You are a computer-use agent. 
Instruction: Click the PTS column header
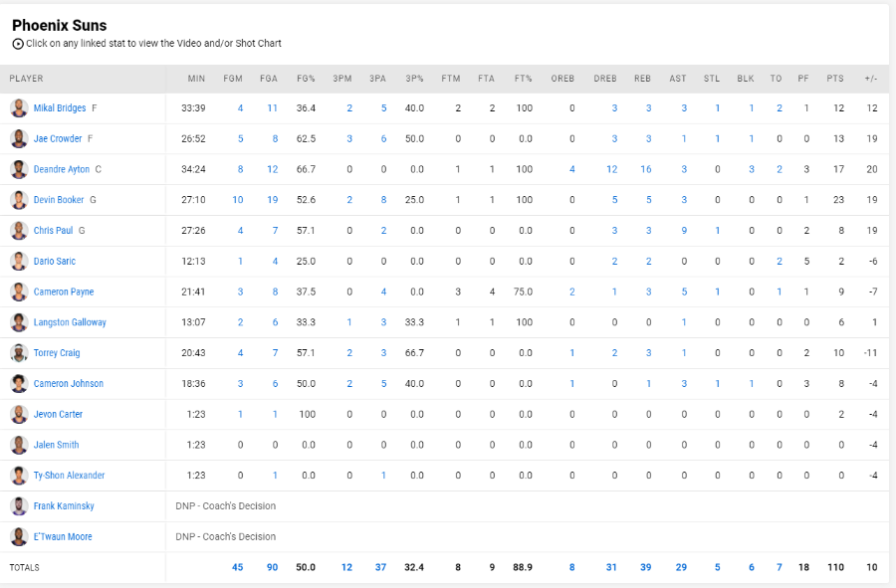click(x=835, y=79)
